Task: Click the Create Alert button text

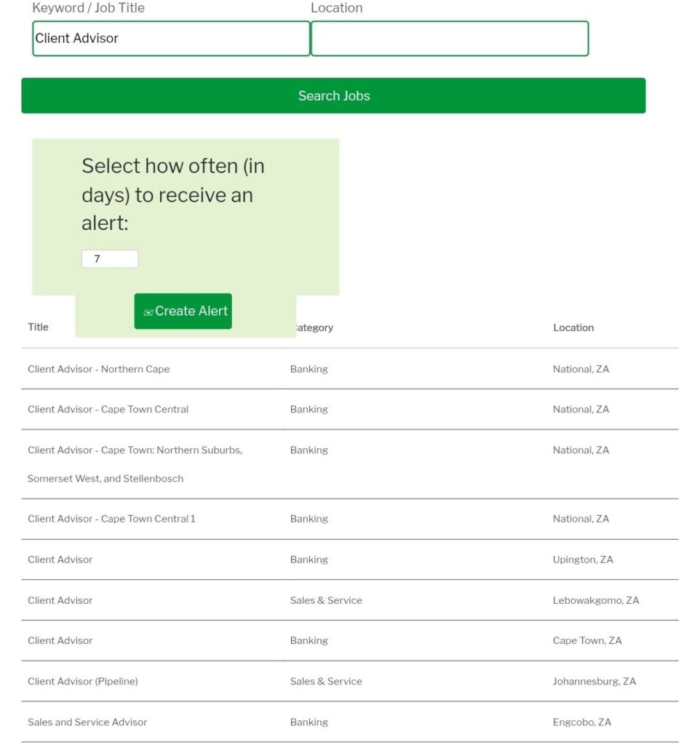Action: pos(191,311)
